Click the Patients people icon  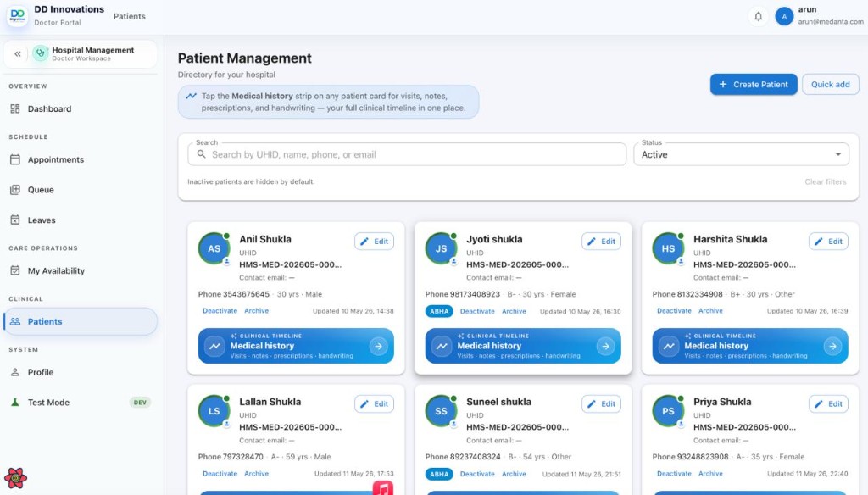tap(15, 321)
